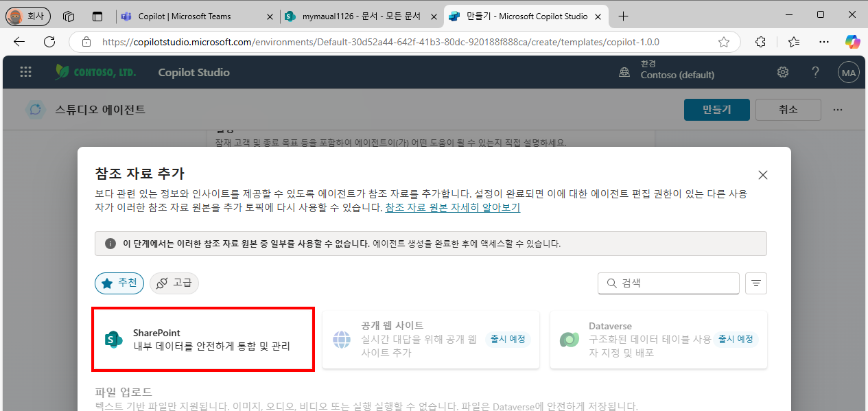Image resolution: width=868 pixels, height=411 pixels.
Task: Open Copilot Studio settings gear
Action: click(783, 72)
